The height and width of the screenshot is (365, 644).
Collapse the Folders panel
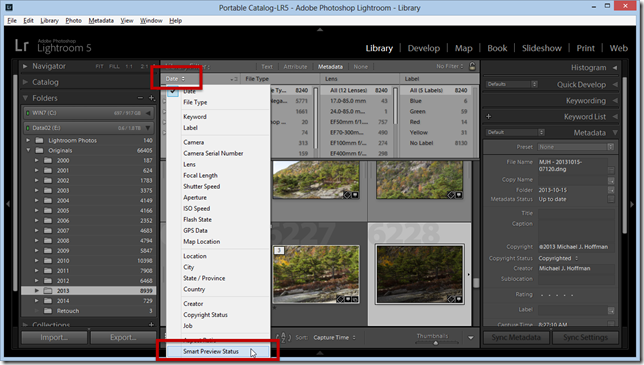pos(25,98)
